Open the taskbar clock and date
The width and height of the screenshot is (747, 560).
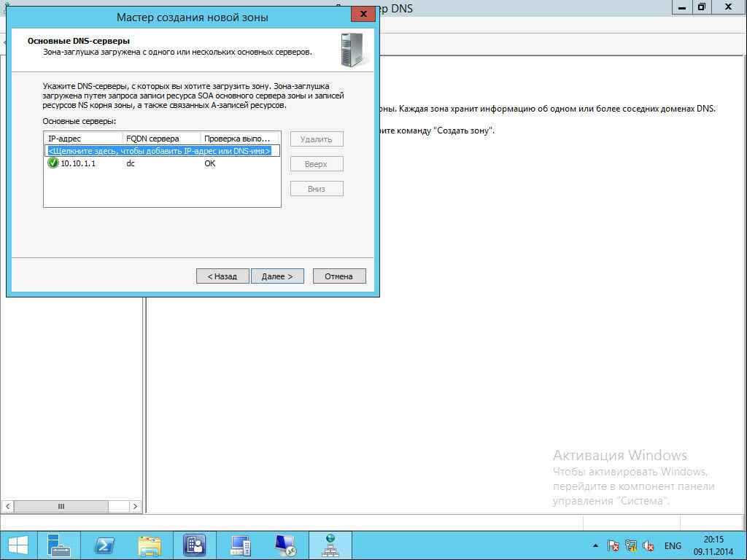(713, 545)
